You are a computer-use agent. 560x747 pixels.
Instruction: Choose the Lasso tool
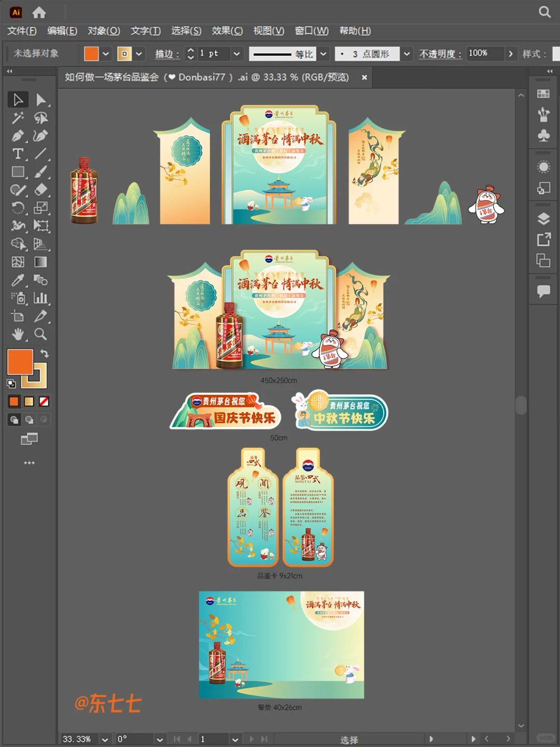pyautogui.click(x=40, y=118)
